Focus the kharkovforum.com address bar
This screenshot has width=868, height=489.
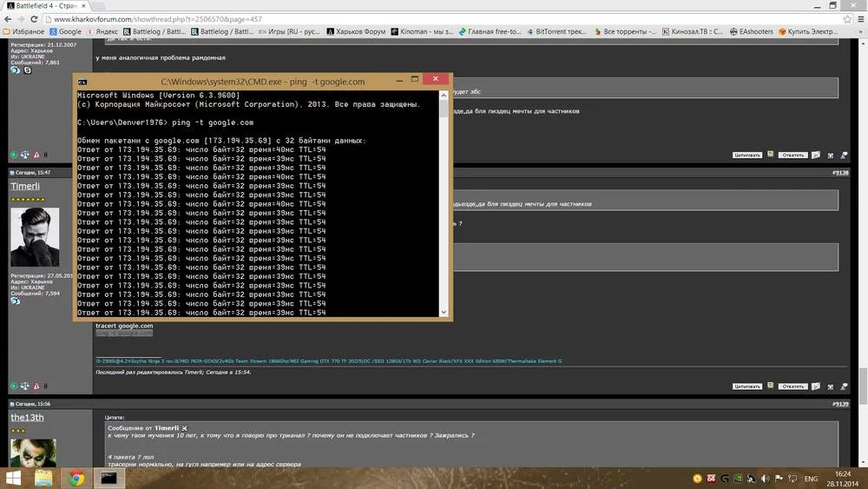443,19
